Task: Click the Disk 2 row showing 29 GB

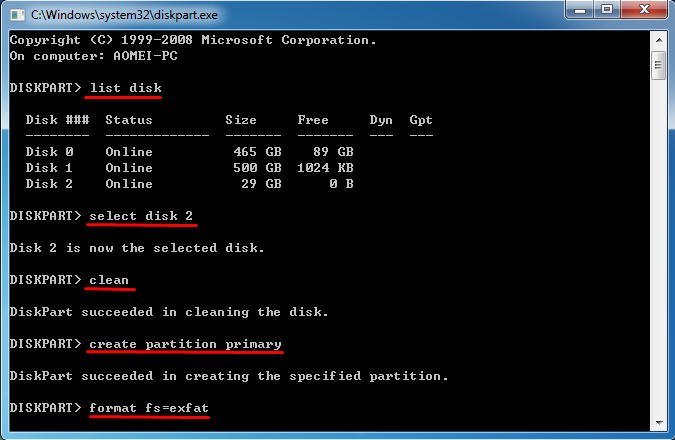Action: click(x=190, y=184)
